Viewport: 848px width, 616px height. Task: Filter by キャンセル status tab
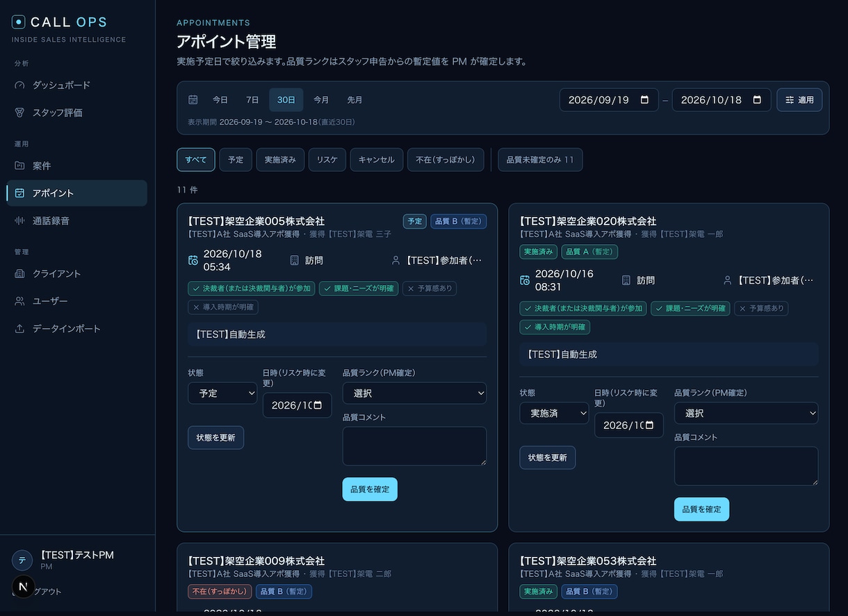point(377,160)
